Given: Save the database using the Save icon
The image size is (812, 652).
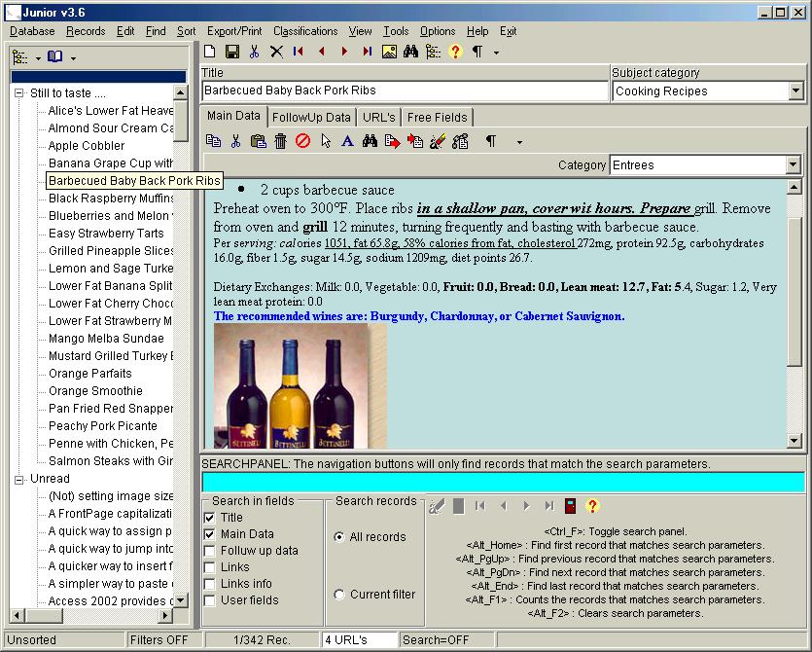Looking at the screenshot, I should [x=231, y=50].
